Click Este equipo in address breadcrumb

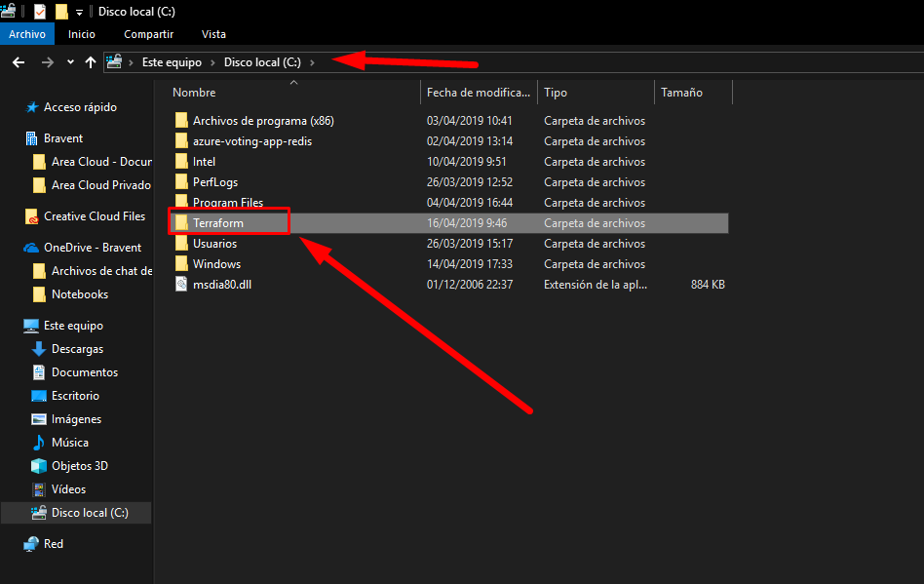click(x=172, y=62)
